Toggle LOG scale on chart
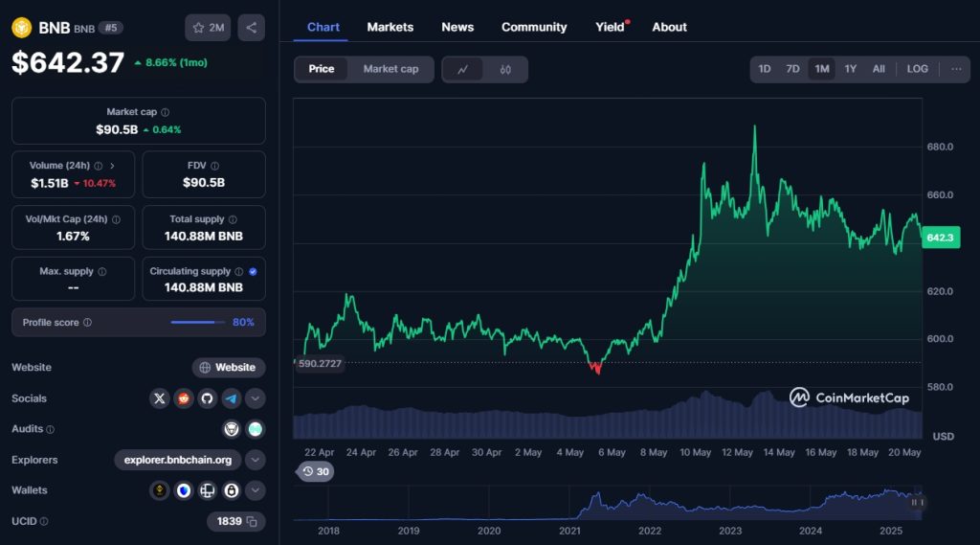This screenshot has width=980, height=545. [x=918, y=69]
